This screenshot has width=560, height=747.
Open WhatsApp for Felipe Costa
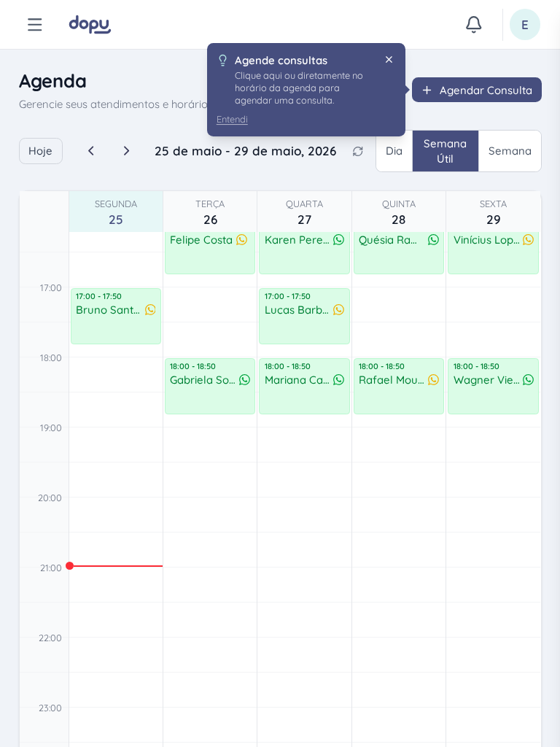point(242,239)
